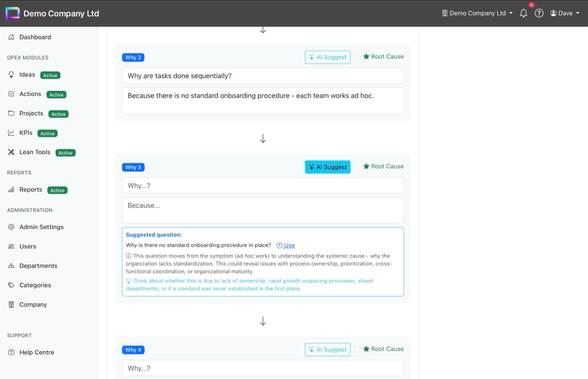Screen dimensions: 588x379
Task: Open the Admin Settings gear icon
Action: click(x=11, y=227)
